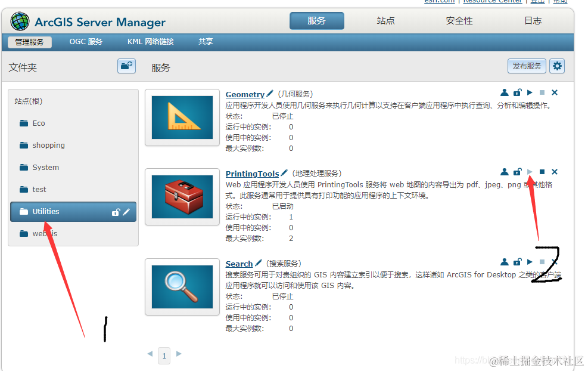The height and width of the screenshot is (371, 588).
Task: Select page 1 in pagination
Action: point(164,355)
